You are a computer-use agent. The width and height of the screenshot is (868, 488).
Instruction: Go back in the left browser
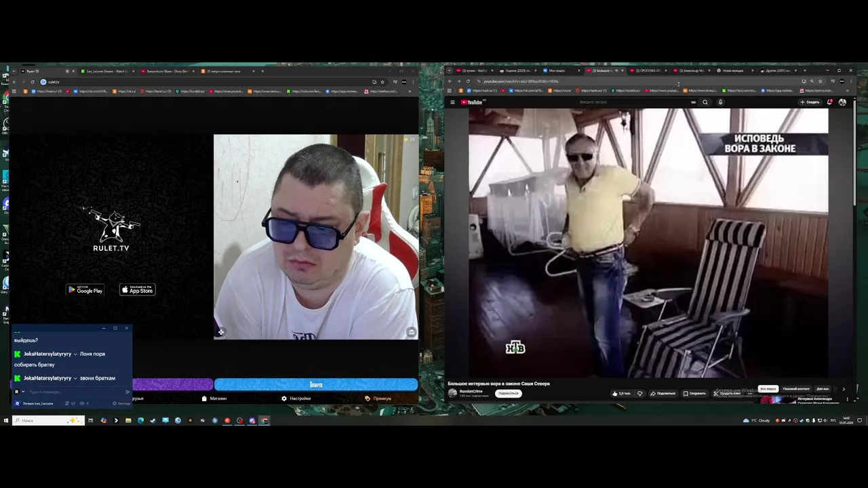[x=14, y=82]
